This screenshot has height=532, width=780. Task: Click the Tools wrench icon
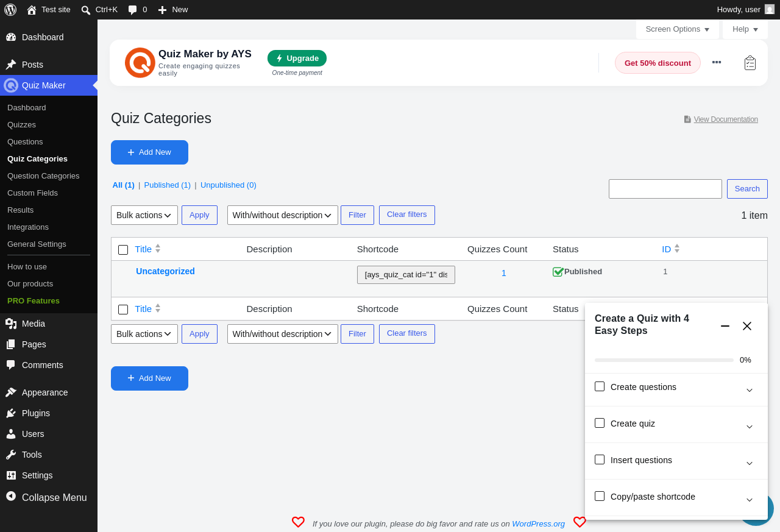tap(11, 455)
